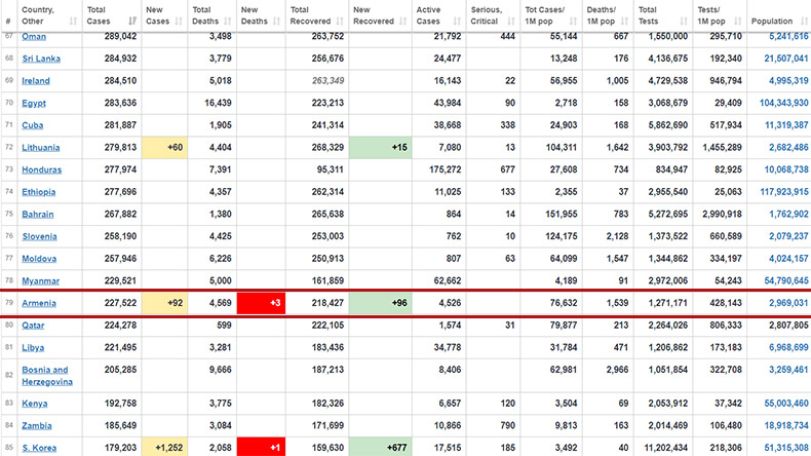Click Libya active cases 34,778 value

pos(447,348)
